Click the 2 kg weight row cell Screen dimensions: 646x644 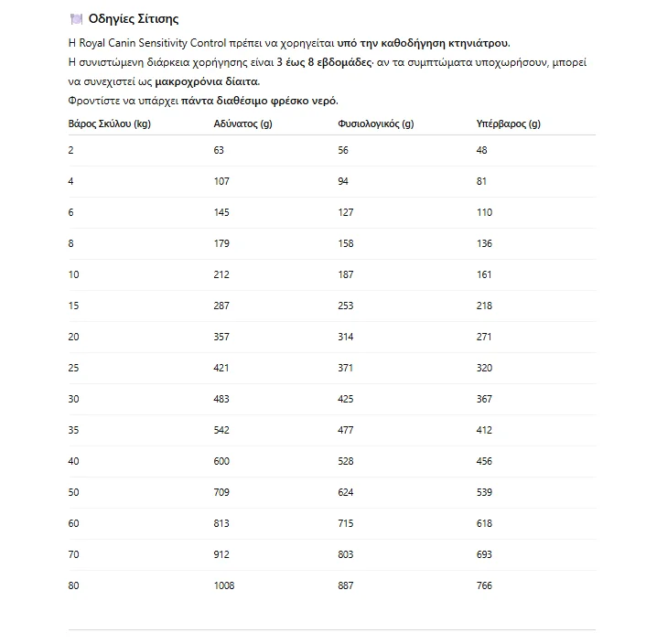70,150
